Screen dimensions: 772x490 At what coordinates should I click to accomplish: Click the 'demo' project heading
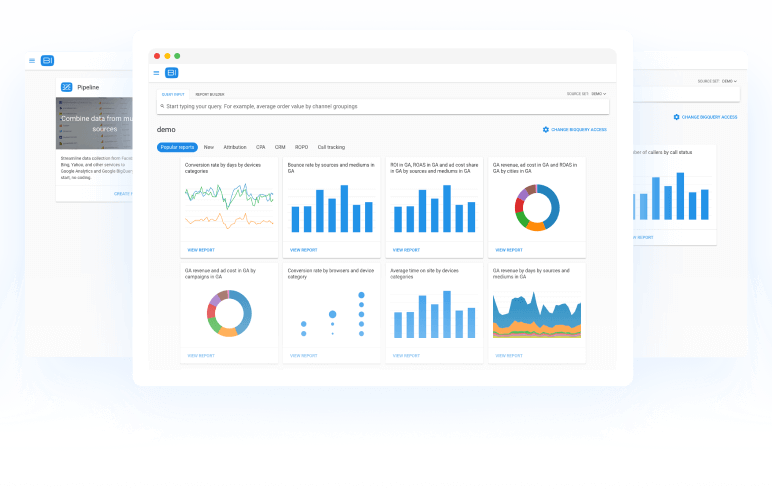coord(166,130)
